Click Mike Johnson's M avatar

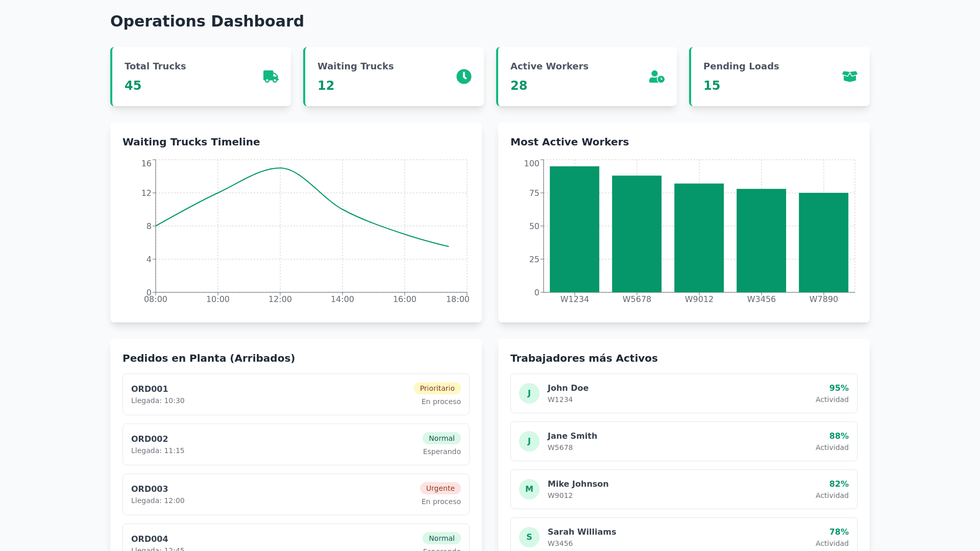(529, 489)
